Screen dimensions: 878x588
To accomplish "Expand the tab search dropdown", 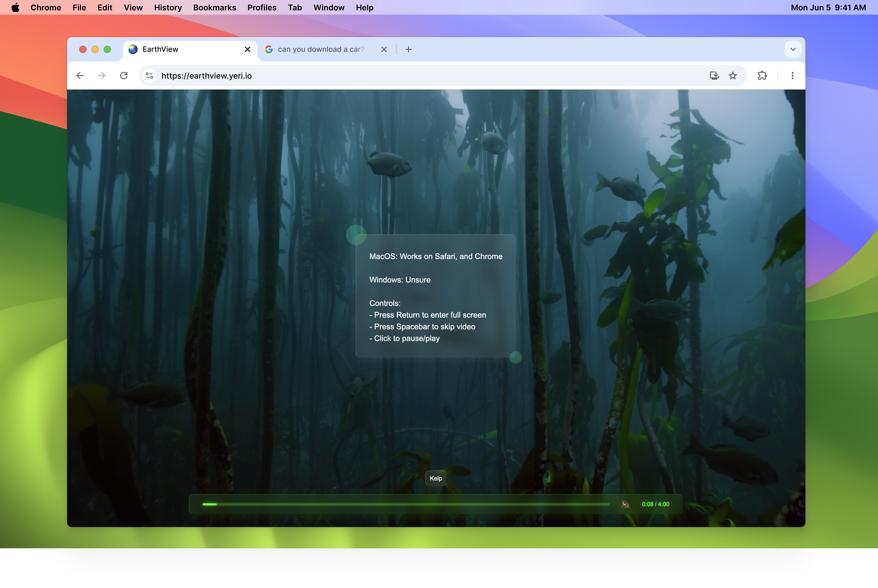I will (793, 49).
